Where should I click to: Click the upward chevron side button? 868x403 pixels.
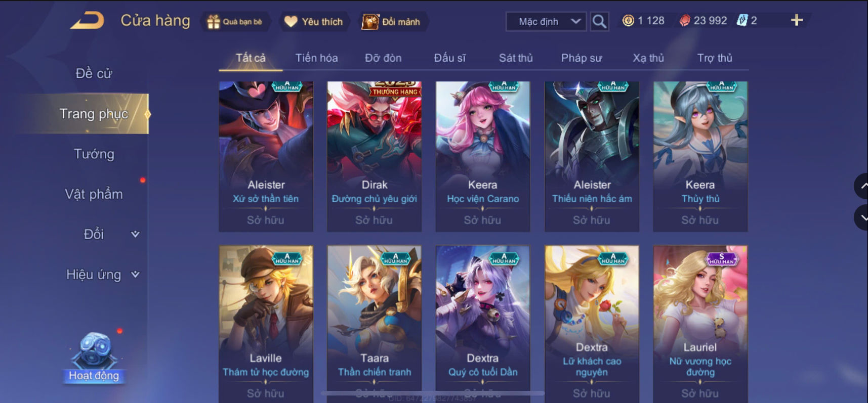click(x=862, y=186)
